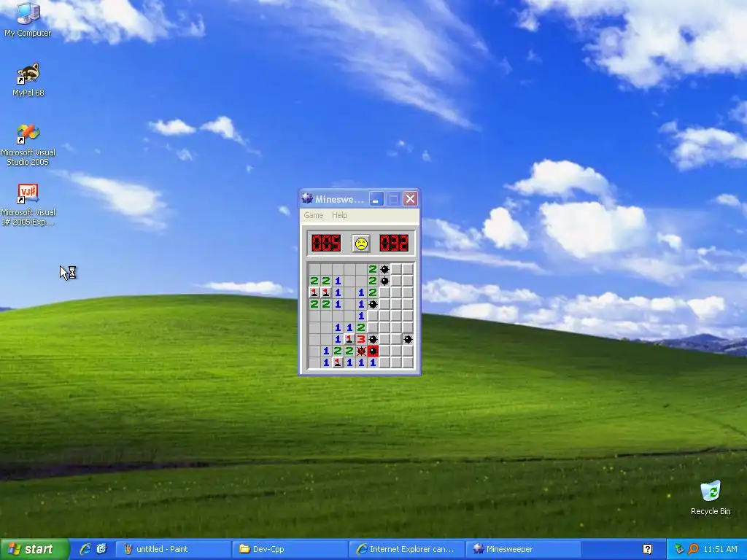Select Microsoft Visual Studio 2005 shortcut
747x560 pixels.
click(28, 144)
